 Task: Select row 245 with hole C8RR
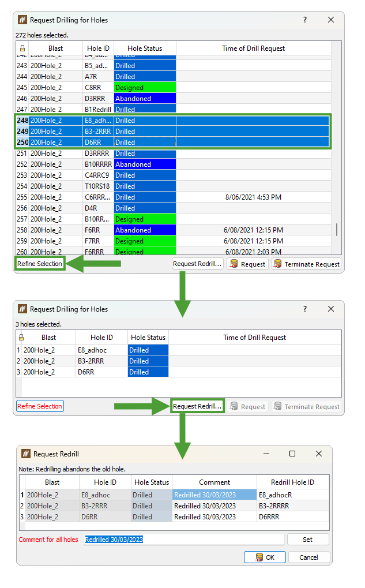pos(173,87)
